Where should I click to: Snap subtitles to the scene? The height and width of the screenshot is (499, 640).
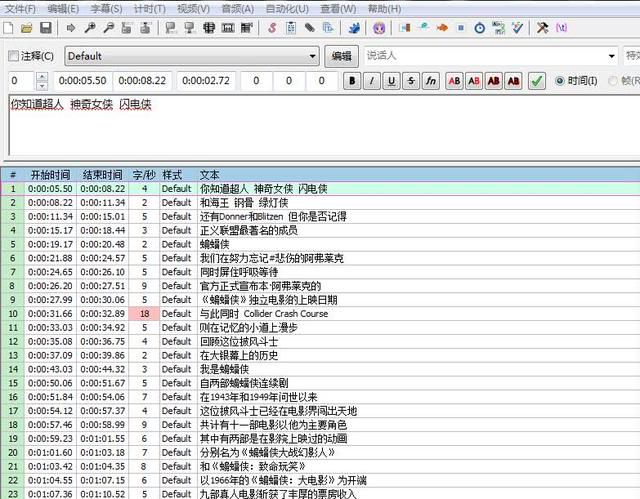[228, 28]
